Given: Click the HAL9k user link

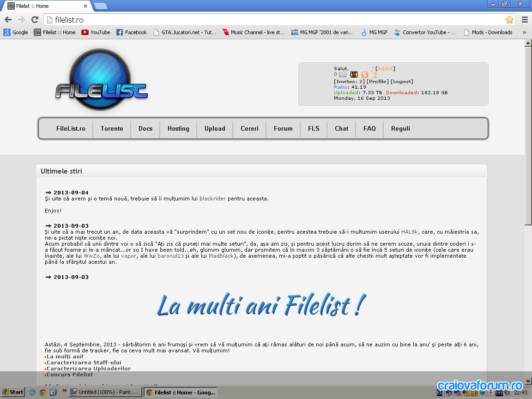Looking at the screenshot, I should 410,232.
